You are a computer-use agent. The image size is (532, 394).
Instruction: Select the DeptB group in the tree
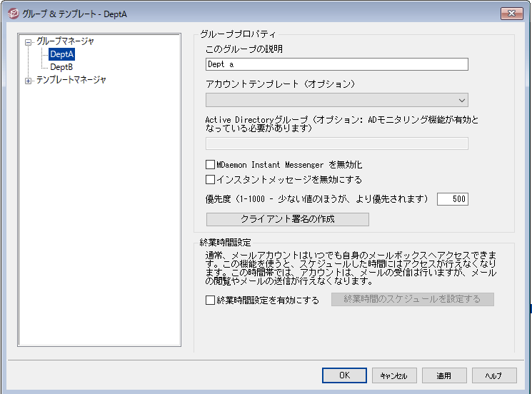(x=61, y=67)
